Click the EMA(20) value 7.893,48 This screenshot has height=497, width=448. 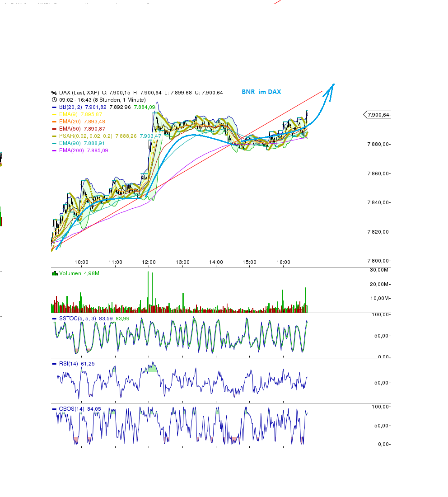tap(94, 122)
